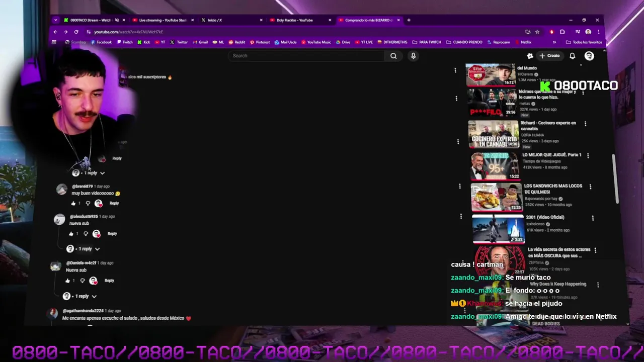644x362 pixels.
Task: Open options for LOS SANDWICHS MAS LOCOS video
Action: (x=590, y=187)
